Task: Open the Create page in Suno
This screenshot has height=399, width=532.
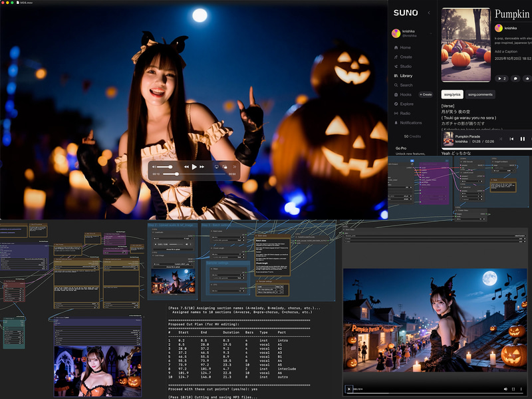Action: point(406,57)
